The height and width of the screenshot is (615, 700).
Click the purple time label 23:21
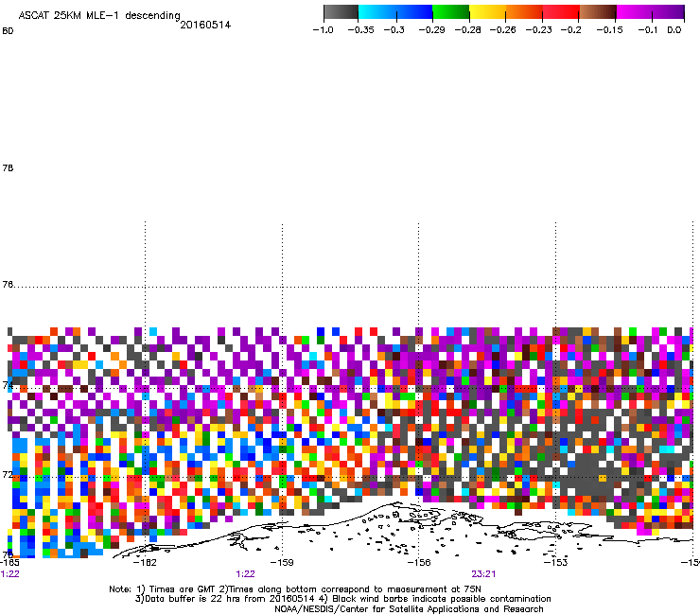tap(483, 574)
